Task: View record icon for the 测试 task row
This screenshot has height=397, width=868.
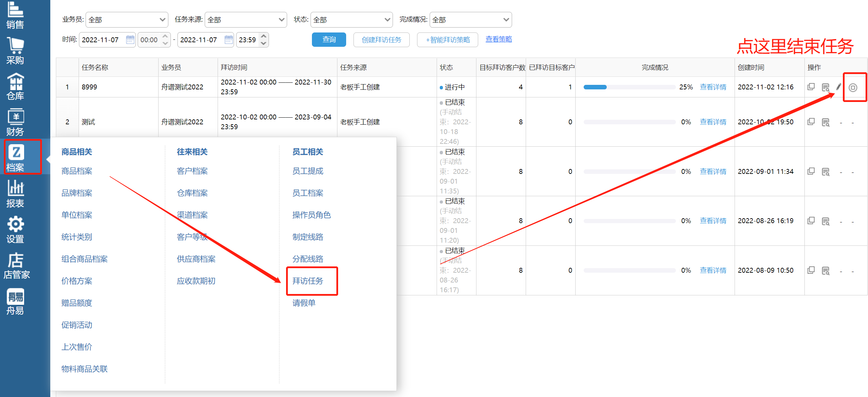Action: [825, 122]
